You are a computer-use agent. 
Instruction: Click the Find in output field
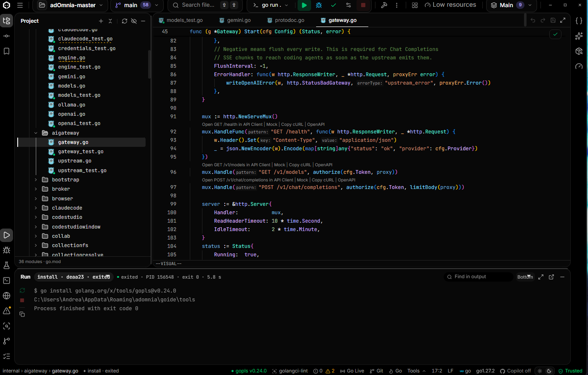479,277
